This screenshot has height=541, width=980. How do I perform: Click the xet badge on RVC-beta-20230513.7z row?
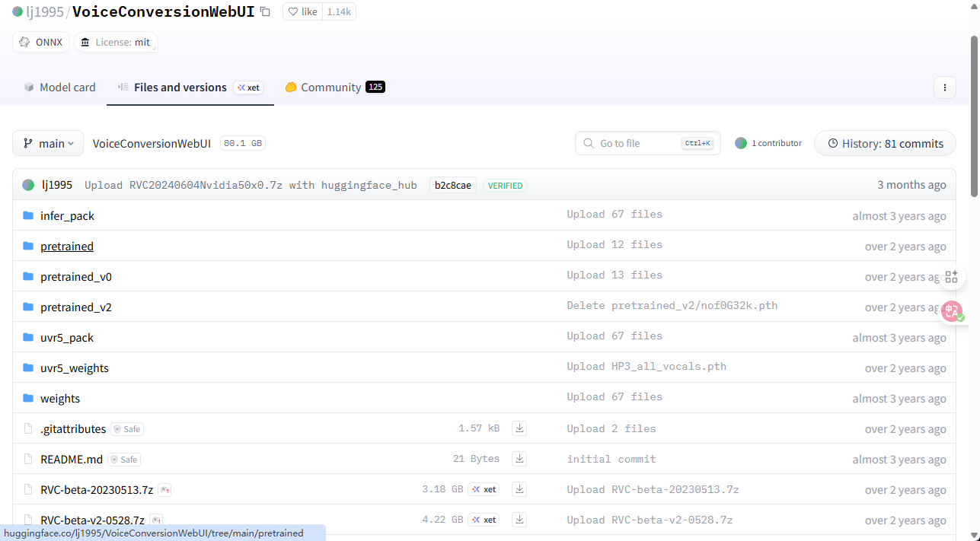484,490
